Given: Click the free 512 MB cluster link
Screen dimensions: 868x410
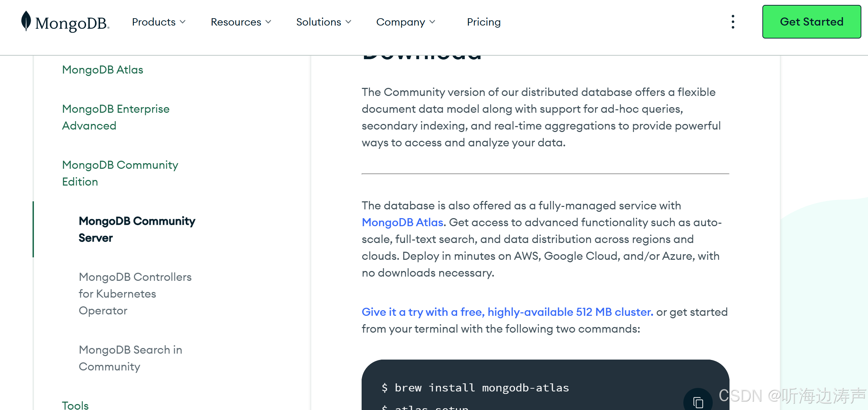Looking at the screenshot, I should point(507,312).
